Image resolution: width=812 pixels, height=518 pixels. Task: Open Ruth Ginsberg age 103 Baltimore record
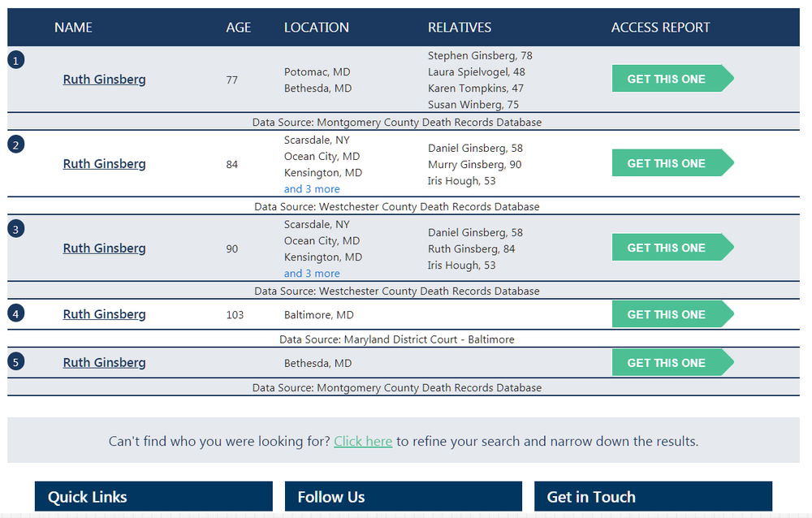(104, 314)
